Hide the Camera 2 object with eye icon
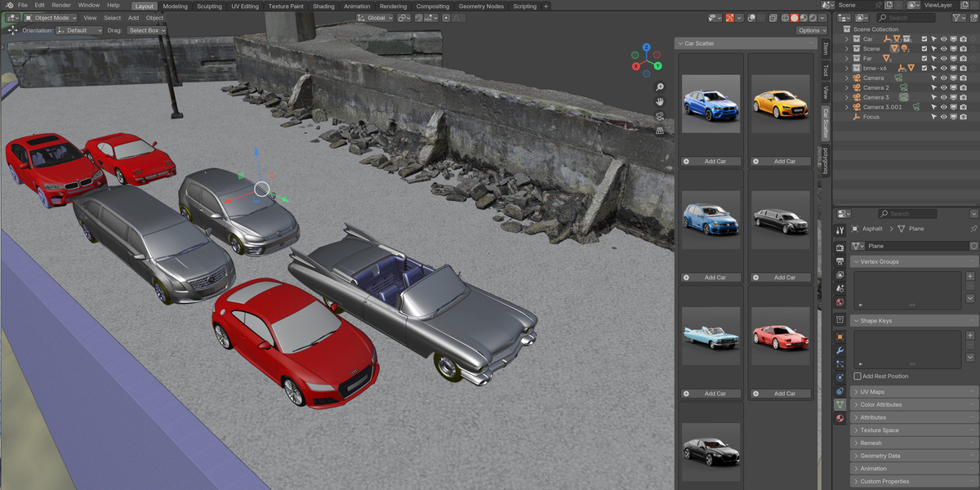This screenshot has height=490, width=980. [943, 87]
